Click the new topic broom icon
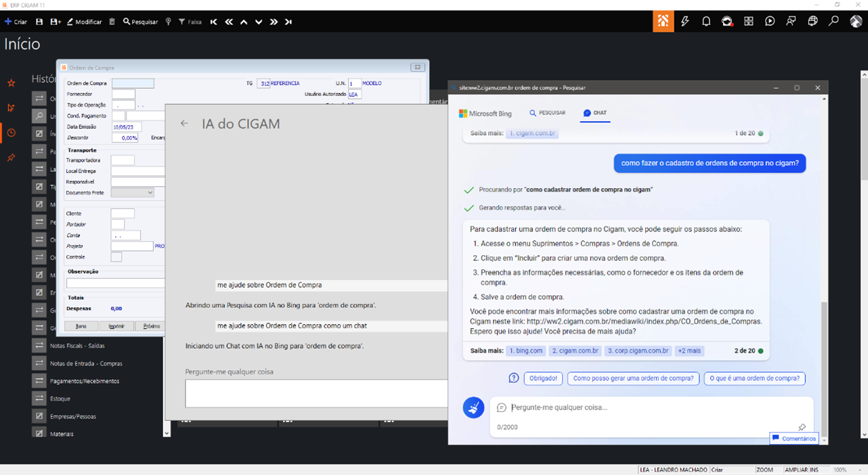The image size is (868, 475). [x=474, y=407]
